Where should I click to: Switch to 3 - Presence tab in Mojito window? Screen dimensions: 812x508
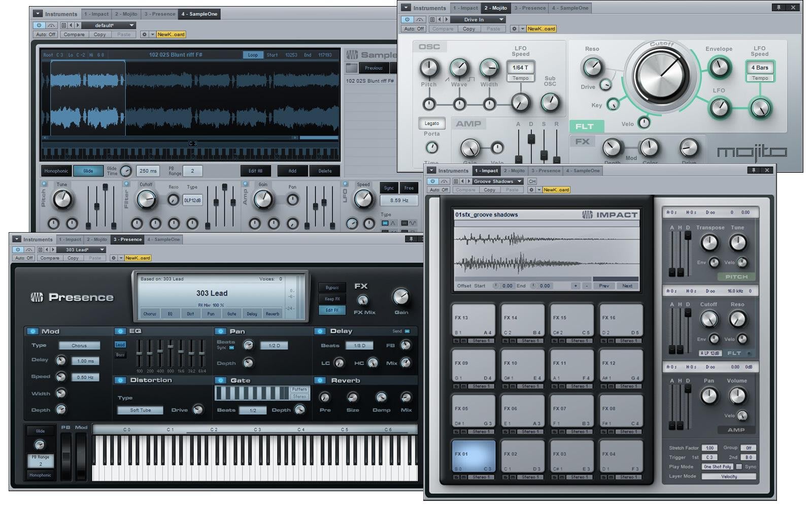coord(530,8)
